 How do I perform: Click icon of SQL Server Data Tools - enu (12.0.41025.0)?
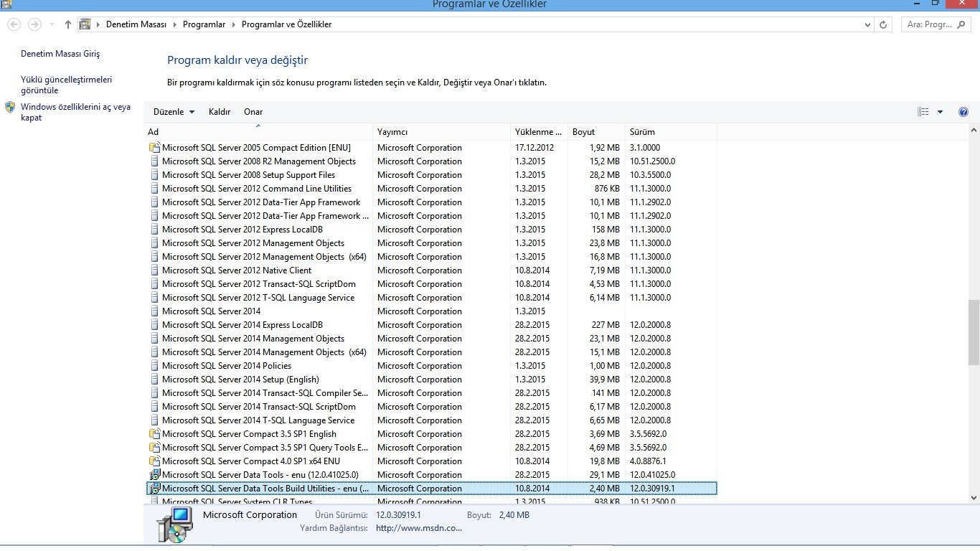tap(154, 475)
